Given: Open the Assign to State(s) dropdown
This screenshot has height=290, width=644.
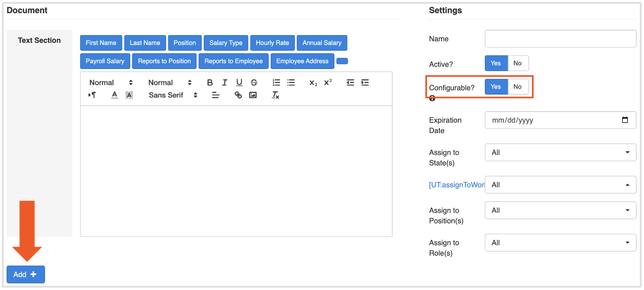Looking at the screenshot, I should 560,152.
